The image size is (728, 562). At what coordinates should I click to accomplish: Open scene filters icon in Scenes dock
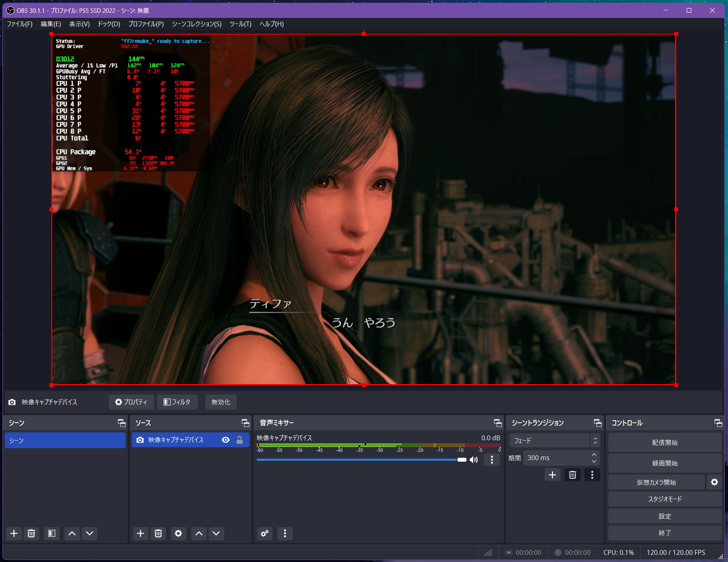(x=52, y=533)
